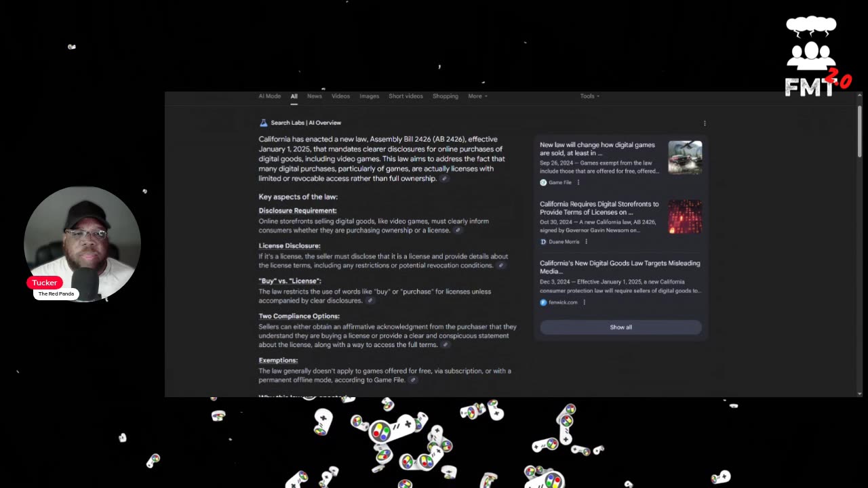Open 'California's New Digital Goods Law' article
Screen dimensions: 868x488
(x=620, y=267)
